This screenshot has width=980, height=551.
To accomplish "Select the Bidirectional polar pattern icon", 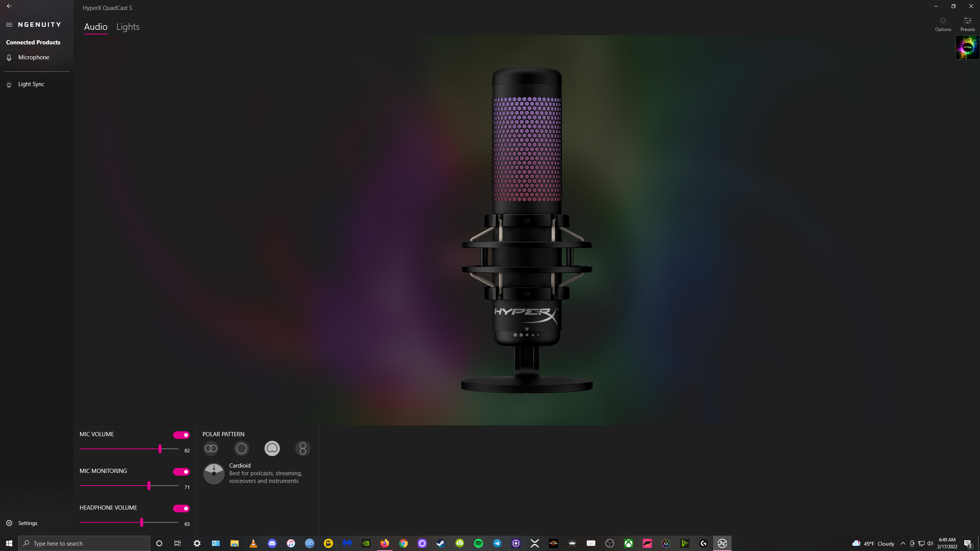I will (x=302, y=448).
